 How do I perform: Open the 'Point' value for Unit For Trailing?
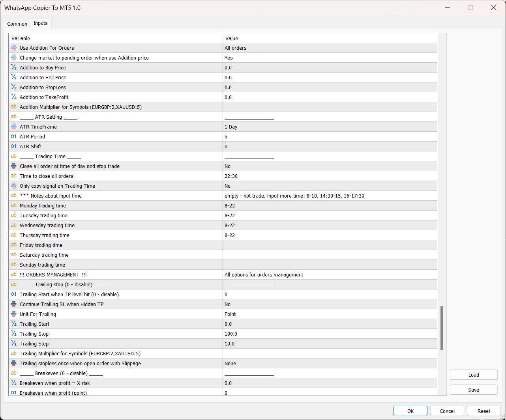(x=330, y=314)
